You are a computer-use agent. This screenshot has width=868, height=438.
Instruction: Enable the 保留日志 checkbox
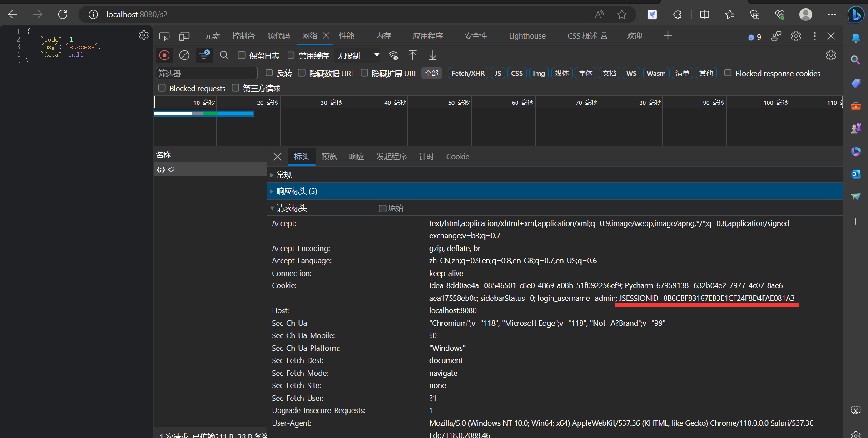coord(242,55)
